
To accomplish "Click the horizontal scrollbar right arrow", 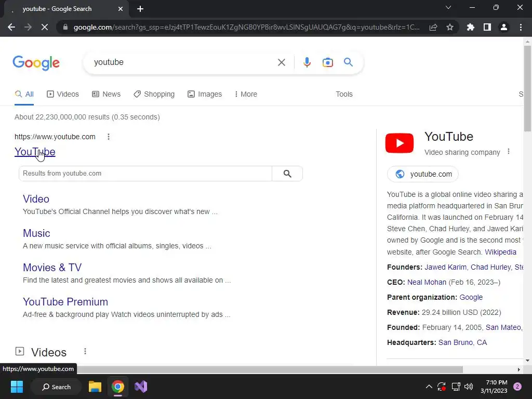I will 519,369.
